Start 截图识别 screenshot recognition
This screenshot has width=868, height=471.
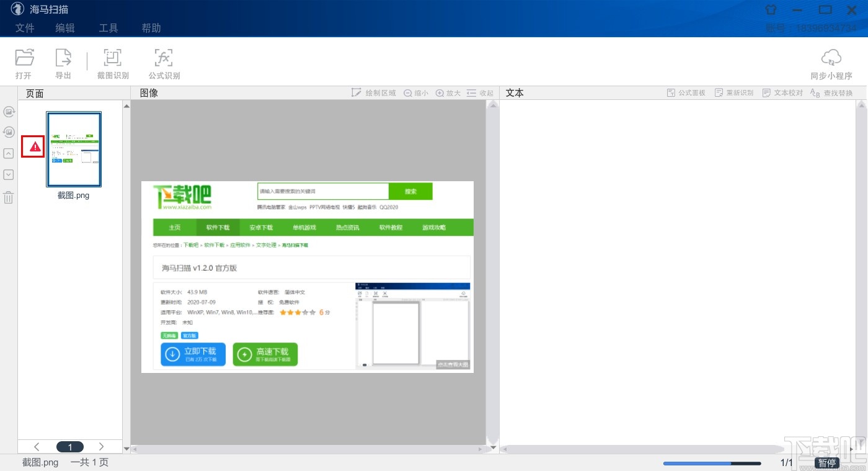point(112,58)
